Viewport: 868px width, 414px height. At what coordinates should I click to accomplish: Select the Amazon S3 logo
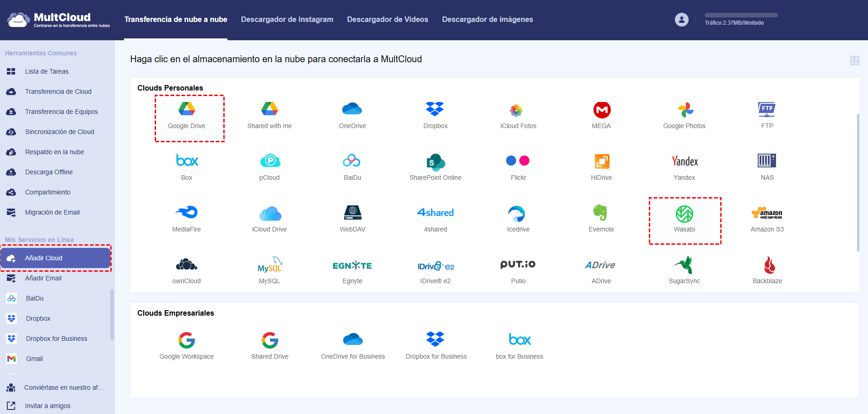(x=767, y=213)
